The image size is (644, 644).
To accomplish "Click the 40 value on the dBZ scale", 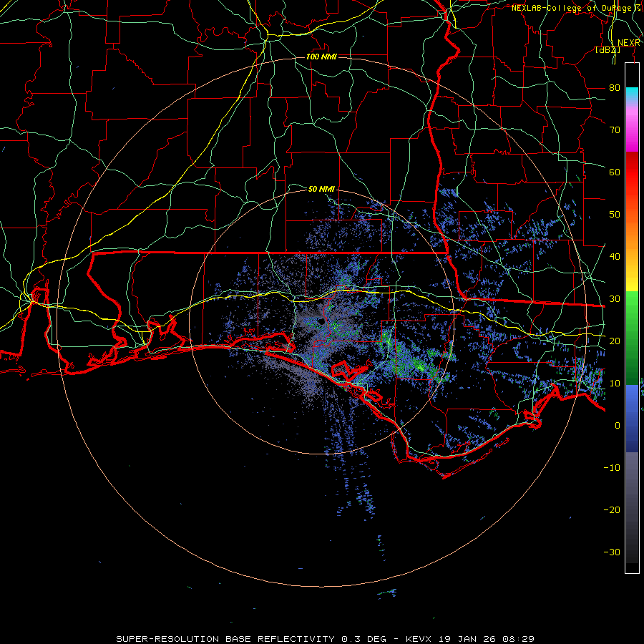I will coord(615,257).
